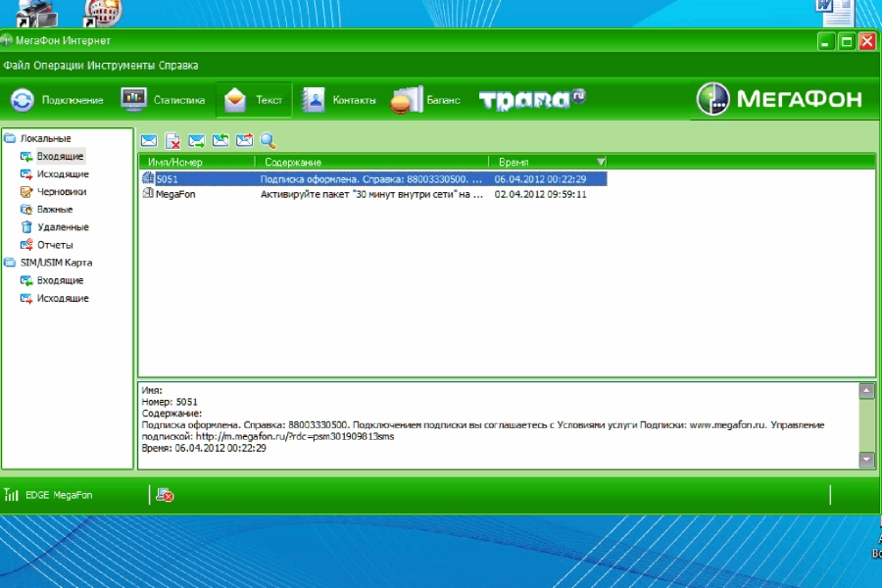
Task: Close the МегаФон Интернет window
Action: [x=867, y=41]
